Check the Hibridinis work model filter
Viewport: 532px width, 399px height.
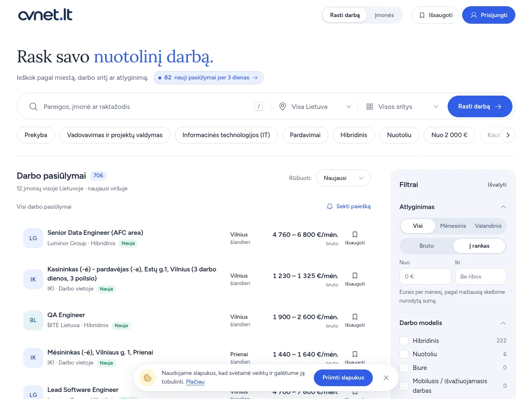pos(404,341)
